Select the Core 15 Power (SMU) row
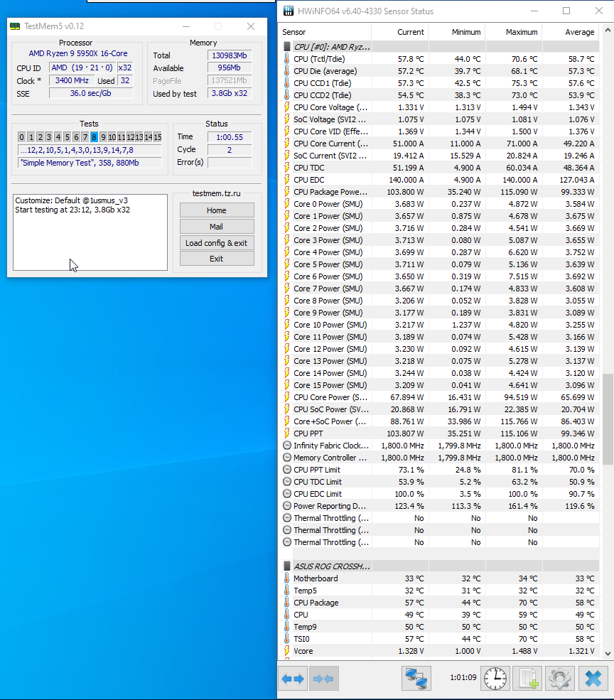Screen dimensions: 614x700 (x=440, y=385)
